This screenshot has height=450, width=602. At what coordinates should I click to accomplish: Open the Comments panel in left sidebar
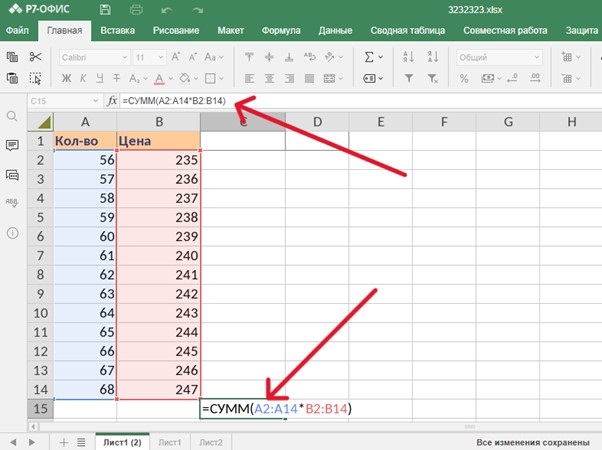point(13,146)
